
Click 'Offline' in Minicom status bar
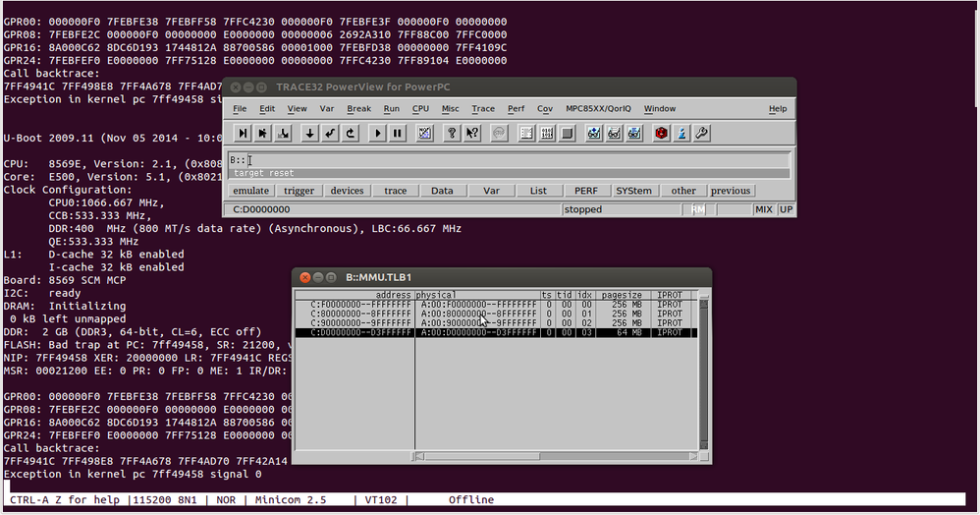[471, 499]
